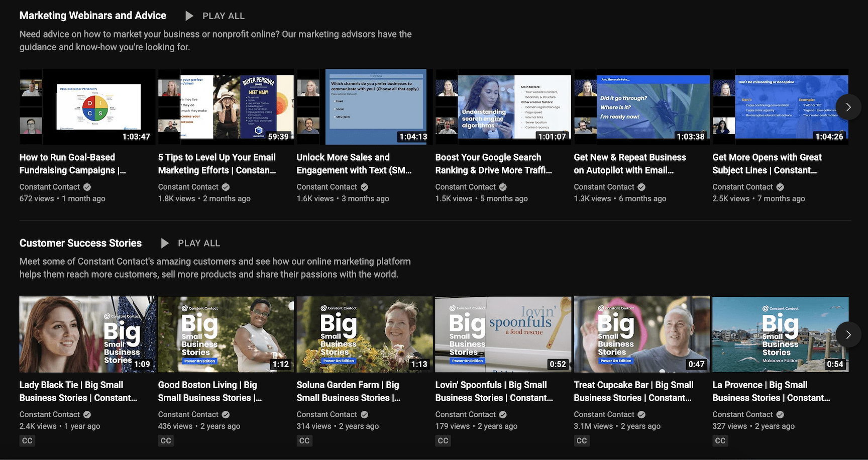Open Goal-Based Fundraising Campaigns video thumbnail

tap(87, 107)
